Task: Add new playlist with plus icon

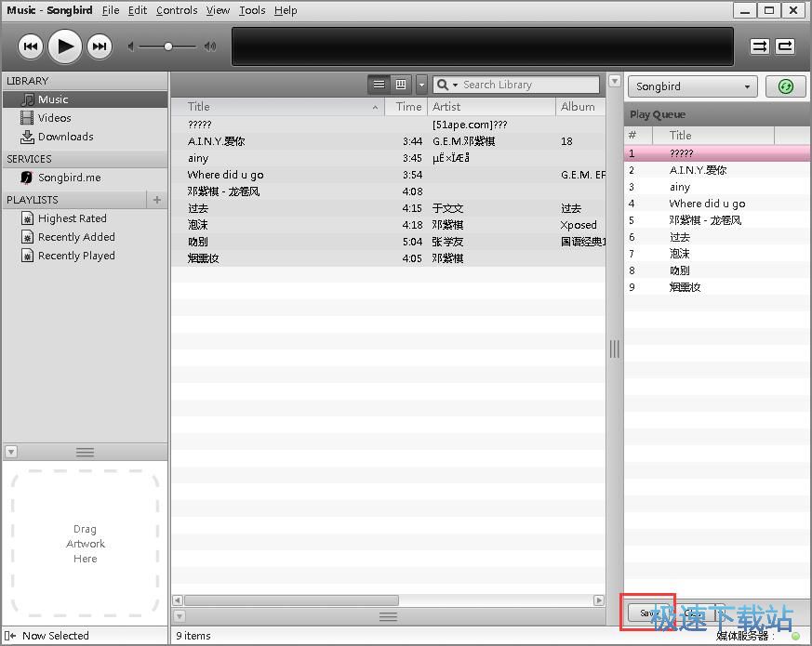Action: (157, 200)
